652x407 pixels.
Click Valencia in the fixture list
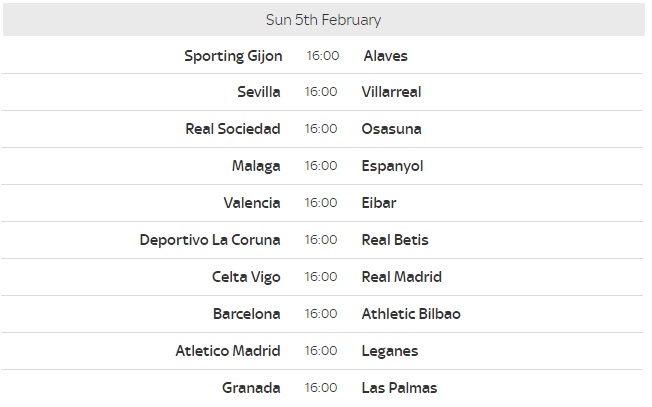(x=252, y=203)
